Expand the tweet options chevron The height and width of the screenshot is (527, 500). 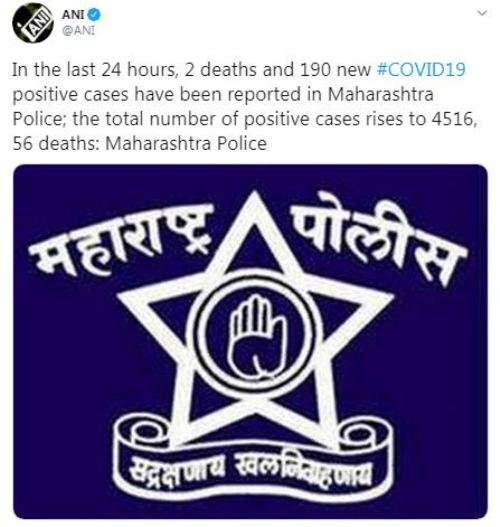click(x=482, y=13)
